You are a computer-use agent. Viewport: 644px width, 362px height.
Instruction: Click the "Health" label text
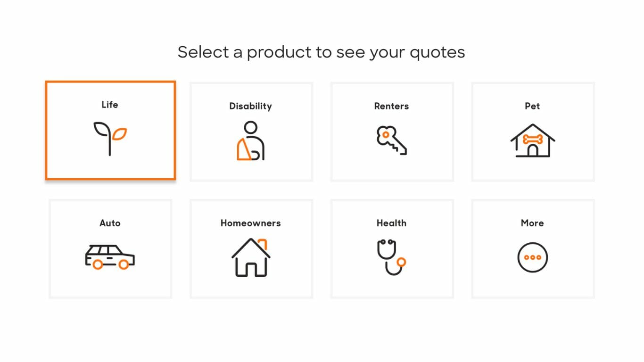pyautogui.click(x=391, y=223)
